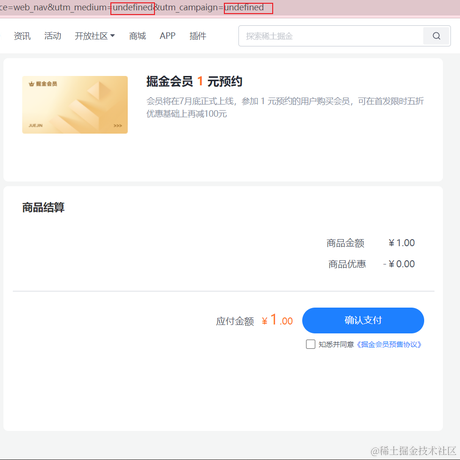Open the 插件 nav item
460x460 pixels.
[198, 36]
